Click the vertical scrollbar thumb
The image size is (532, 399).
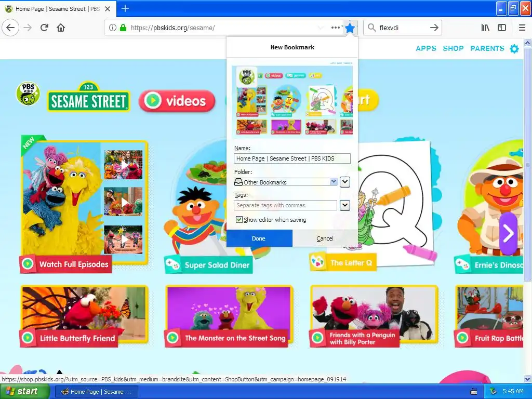click(528, 164)
